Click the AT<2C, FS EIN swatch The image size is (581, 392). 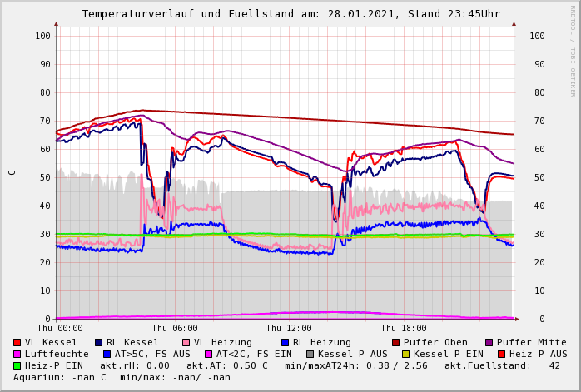pos(209,354)
